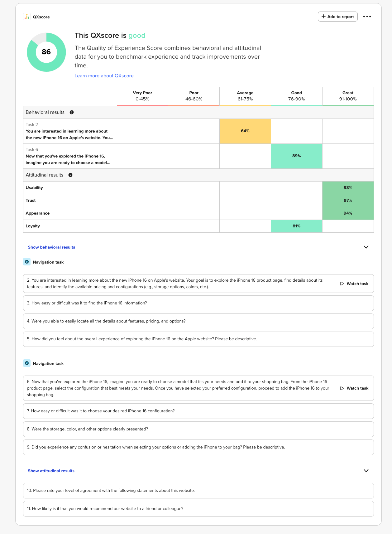Screen dimensions: 392x534
Task: Click the Loyalty row label
Action: point(33,226)
